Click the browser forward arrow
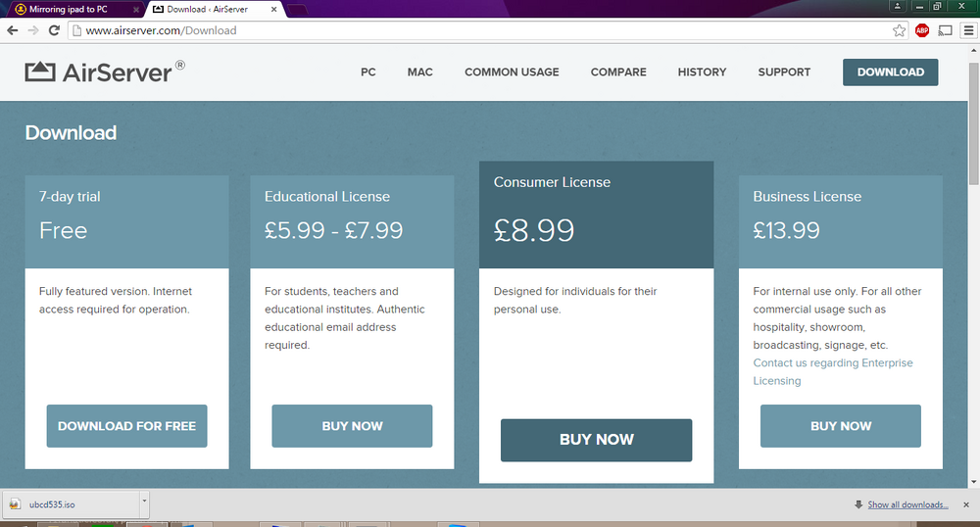Image resolution: width=980 pixels, height=527 pixels. [33, 30]
